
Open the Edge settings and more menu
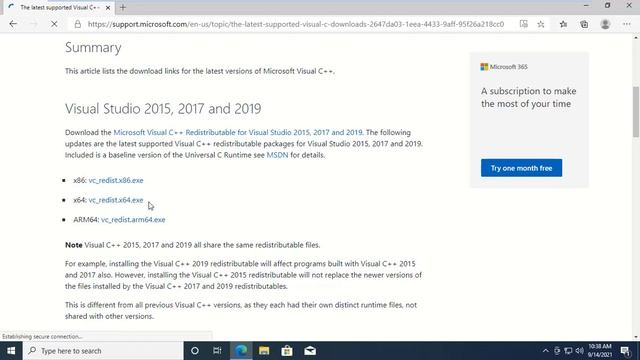(627, 24)
